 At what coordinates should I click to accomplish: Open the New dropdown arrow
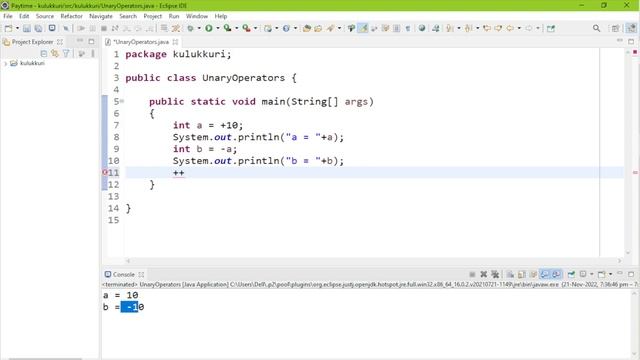click(17, 28)
